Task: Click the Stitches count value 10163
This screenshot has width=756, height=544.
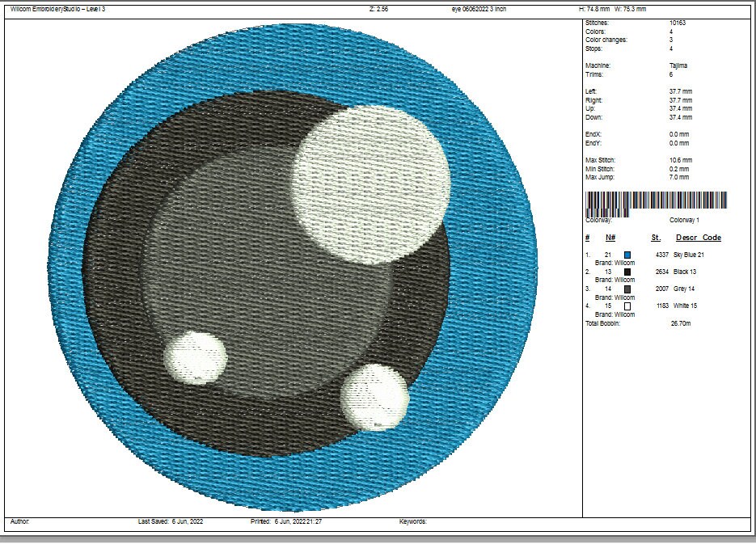Action: point(678,23)
